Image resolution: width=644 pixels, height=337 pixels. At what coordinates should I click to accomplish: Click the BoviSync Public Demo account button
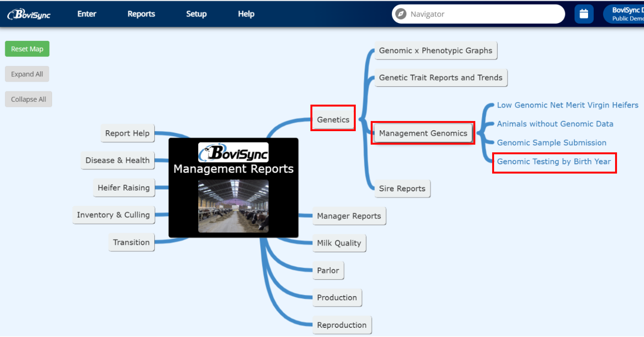pyautogui.click(x=624, y=14)
